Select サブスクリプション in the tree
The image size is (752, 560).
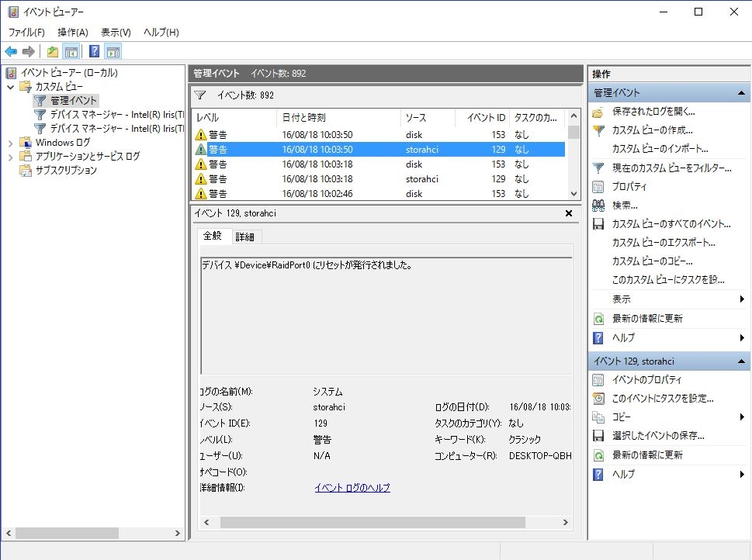pos(66,170)
